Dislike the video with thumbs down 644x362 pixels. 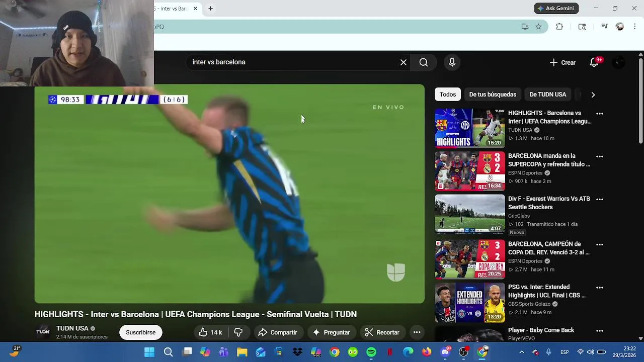click(238, 332)
